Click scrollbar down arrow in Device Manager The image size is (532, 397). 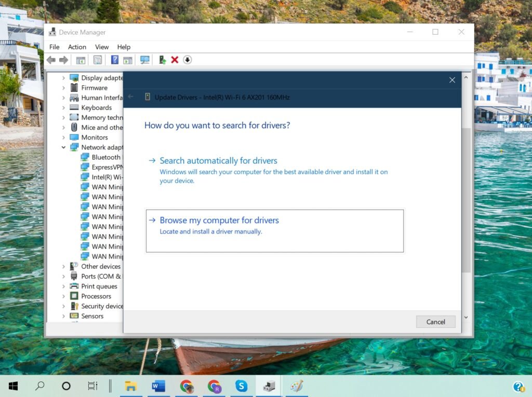(x=466, y=317)
